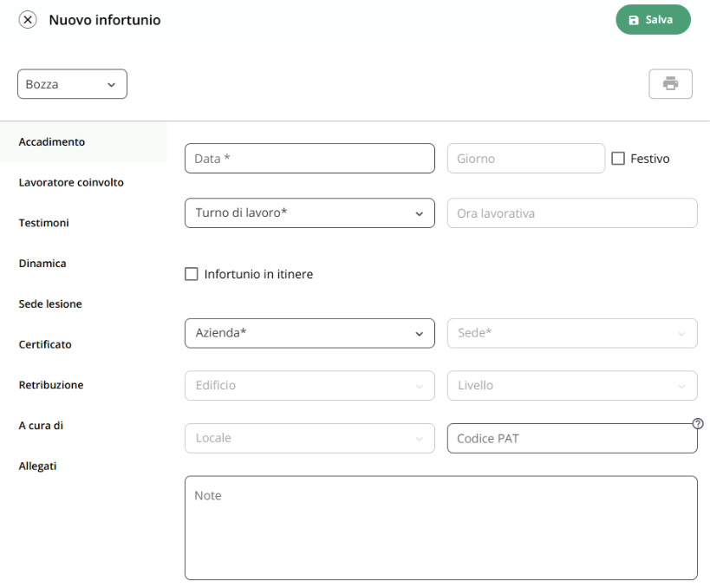
Task: Click the Data input field
Action: click(x=309, y=159)
